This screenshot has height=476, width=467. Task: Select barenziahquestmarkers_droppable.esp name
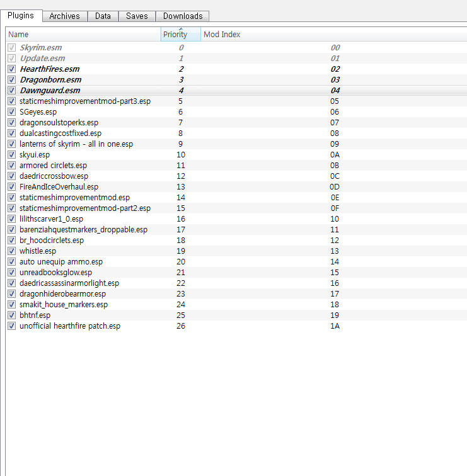(84, 229)
